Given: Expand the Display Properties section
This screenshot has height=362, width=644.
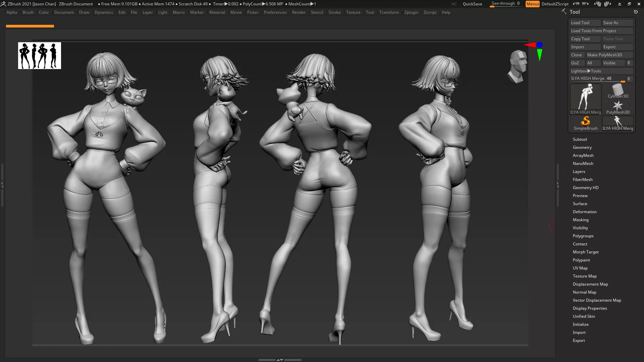Looking at the screenshot, I should click(590, 308).
